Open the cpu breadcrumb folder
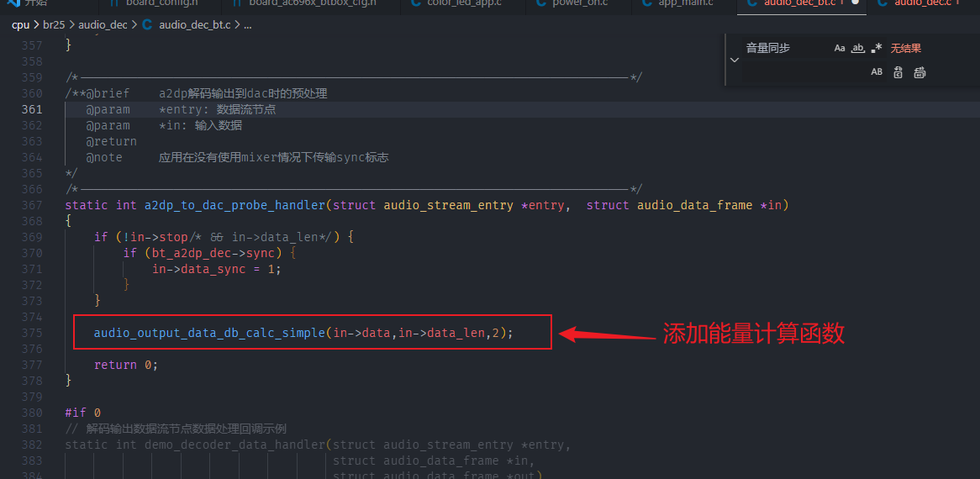The height and width of the screenshot is (479, 980). tap(21, 25)
